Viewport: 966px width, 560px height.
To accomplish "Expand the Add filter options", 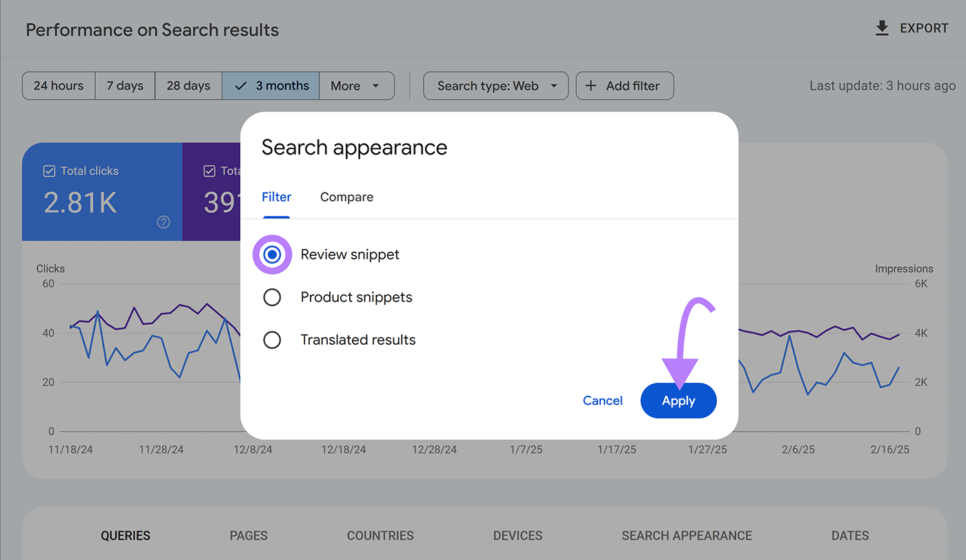I will [624, 86].
